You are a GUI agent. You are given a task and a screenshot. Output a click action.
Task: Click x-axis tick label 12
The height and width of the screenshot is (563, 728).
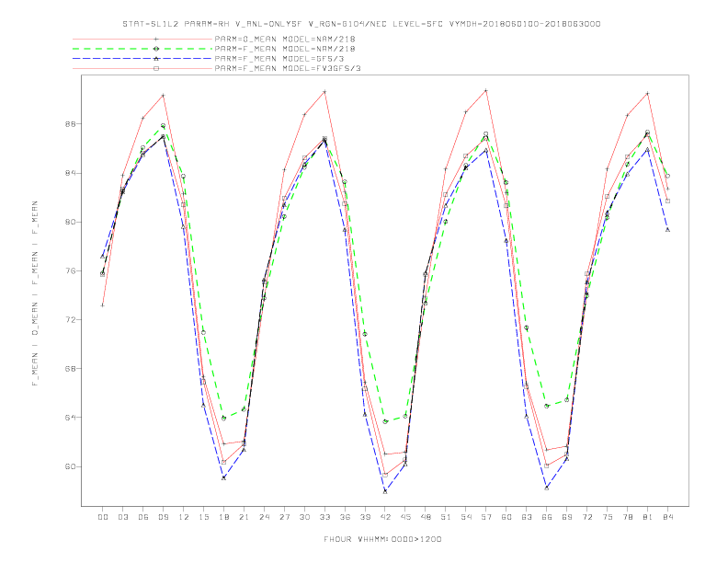(184, 517)
